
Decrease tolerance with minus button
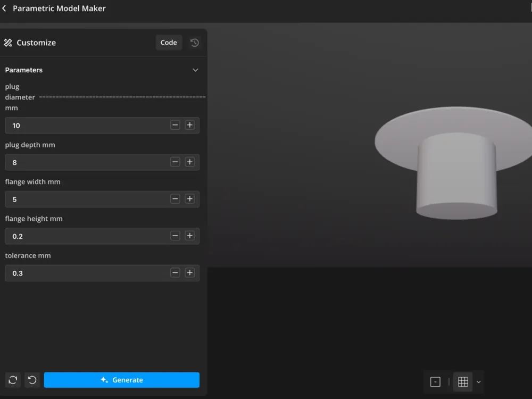[175, 273]
